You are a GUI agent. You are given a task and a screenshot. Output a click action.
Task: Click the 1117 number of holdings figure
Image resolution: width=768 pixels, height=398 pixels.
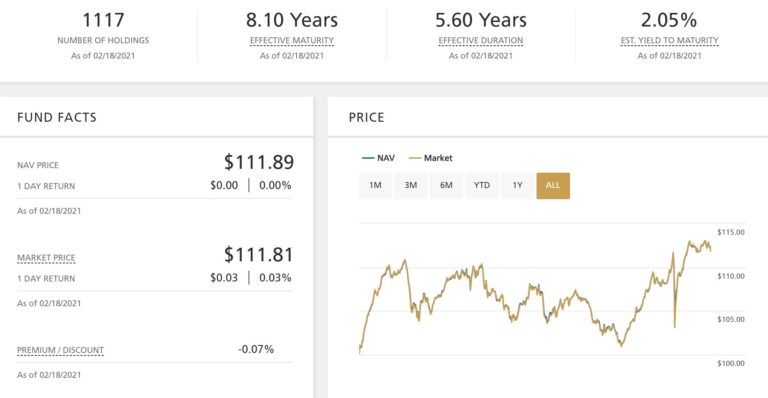103,20
